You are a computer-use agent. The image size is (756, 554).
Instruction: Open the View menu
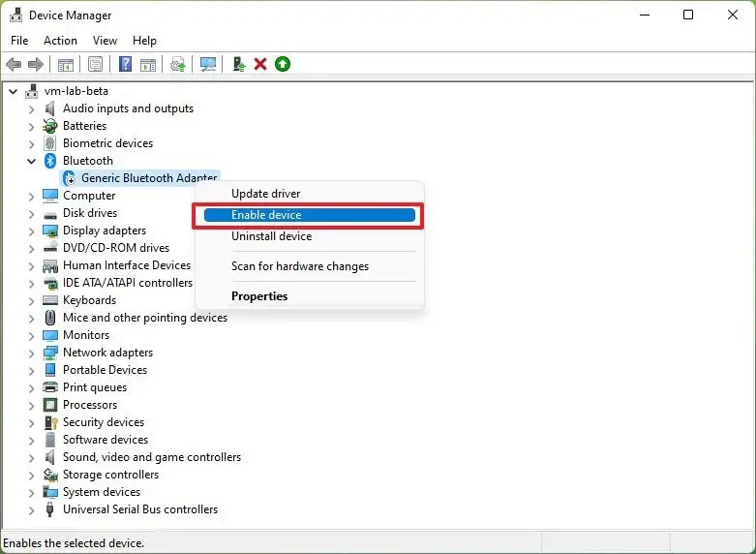pyautogui.click(x=105, y=41)
